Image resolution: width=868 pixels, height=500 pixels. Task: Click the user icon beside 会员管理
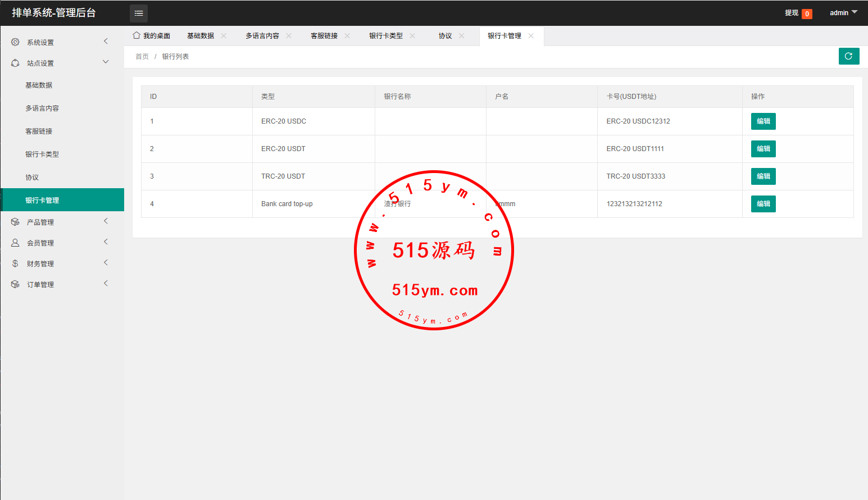coord(15,243)
